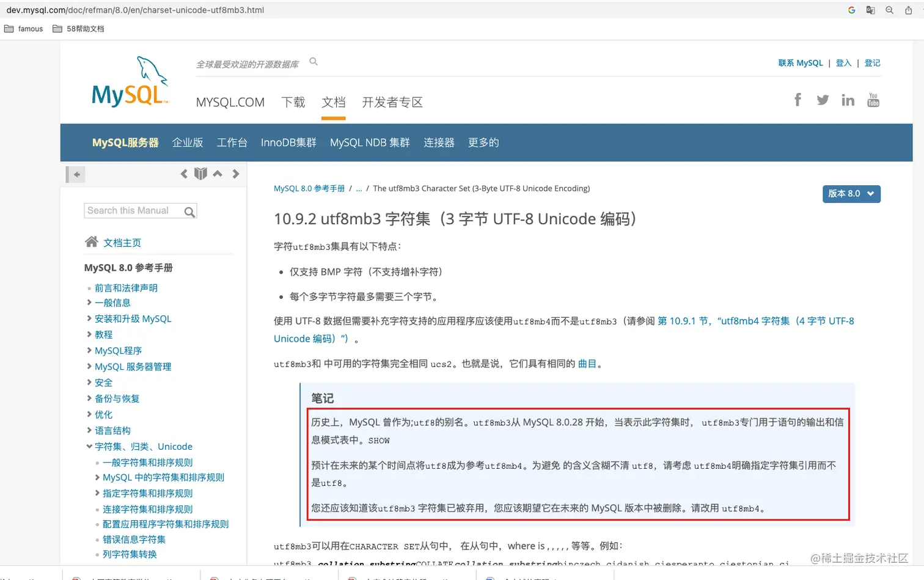Go up one level in the manual
This screenshot has width=924, height=580.
(x=218, y=174)
